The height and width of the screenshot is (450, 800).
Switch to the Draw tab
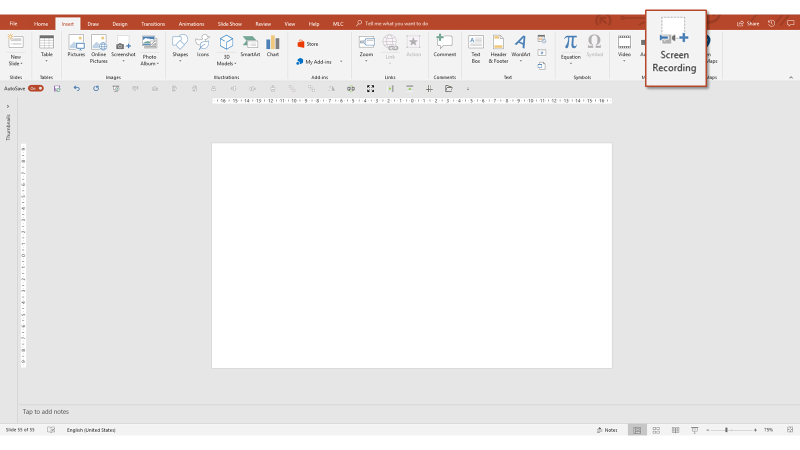tap(93, 23)
